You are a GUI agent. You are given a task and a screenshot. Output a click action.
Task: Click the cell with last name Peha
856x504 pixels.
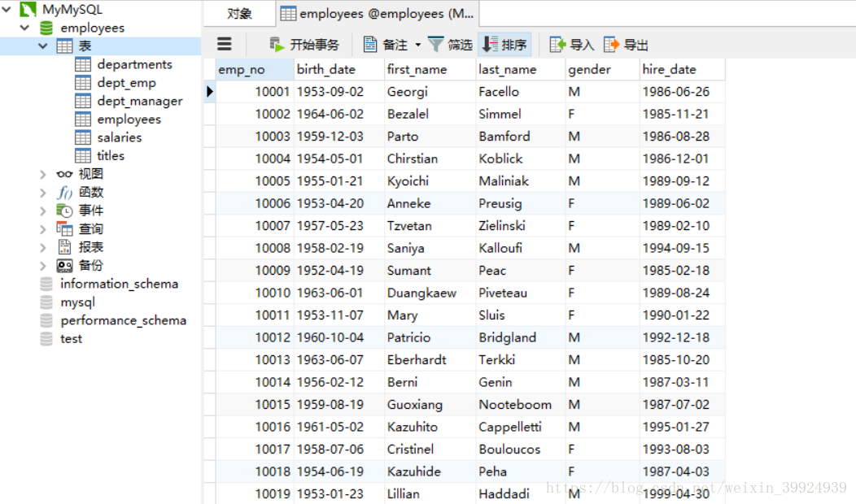(x=521, y=471)
